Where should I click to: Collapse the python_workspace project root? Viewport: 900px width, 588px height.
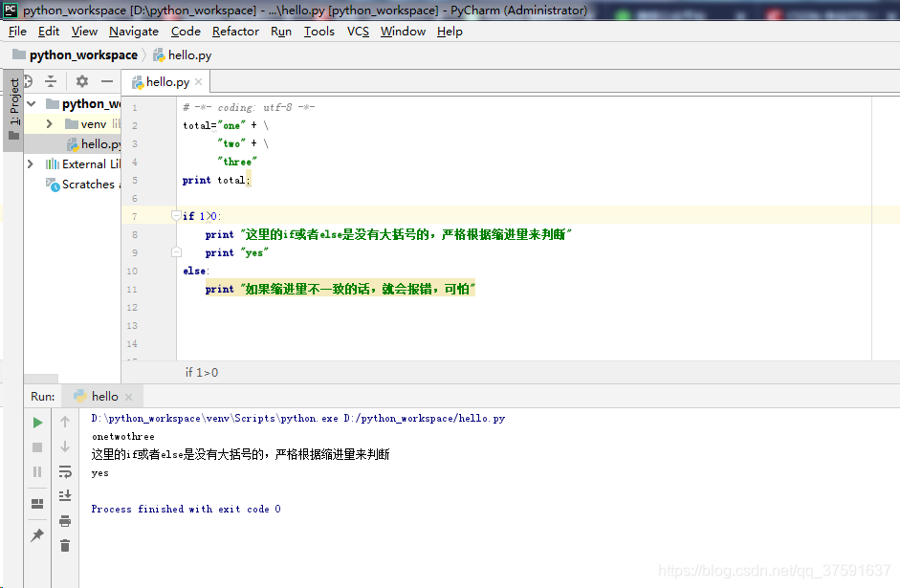click(x=30, y=102)
